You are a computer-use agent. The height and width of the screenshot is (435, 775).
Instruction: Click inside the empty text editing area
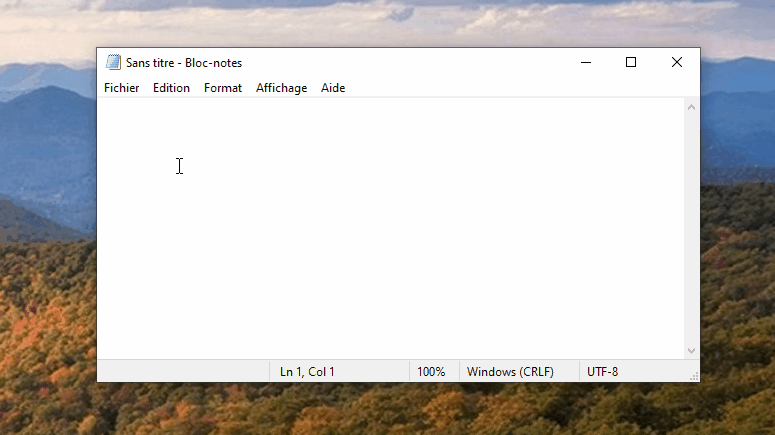390,228
